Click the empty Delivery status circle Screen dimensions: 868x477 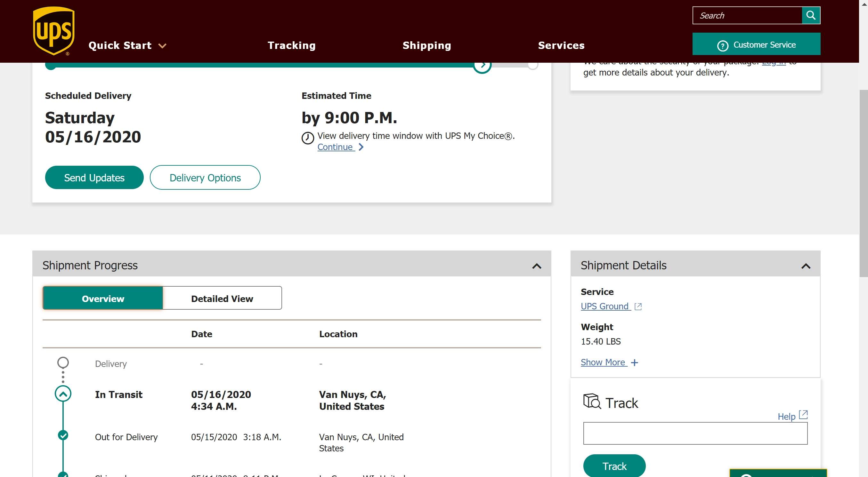(63, 363)
